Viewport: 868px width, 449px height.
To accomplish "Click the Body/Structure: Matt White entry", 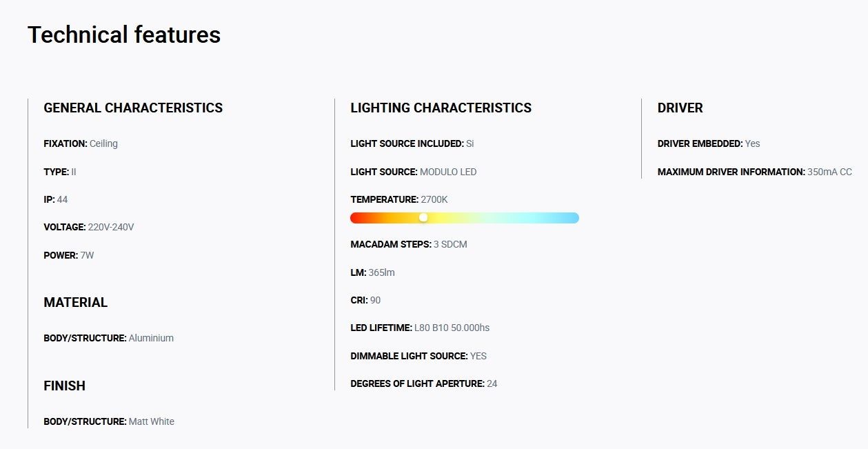I will tap(109, 421).
